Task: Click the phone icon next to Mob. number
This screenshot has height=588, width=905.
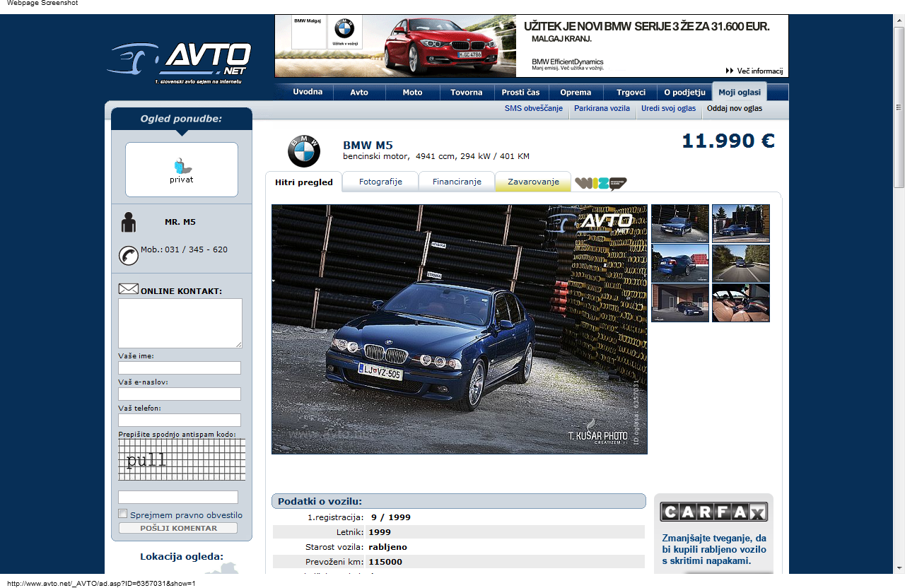Action: pos(129,255)
